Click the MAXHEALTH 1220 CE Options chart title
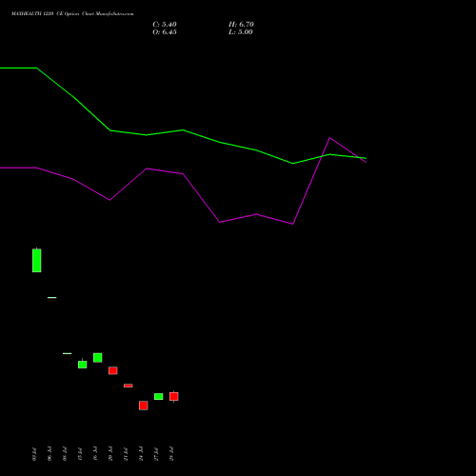The height and width of the screenshot is (476, 476). click(72, 14)
